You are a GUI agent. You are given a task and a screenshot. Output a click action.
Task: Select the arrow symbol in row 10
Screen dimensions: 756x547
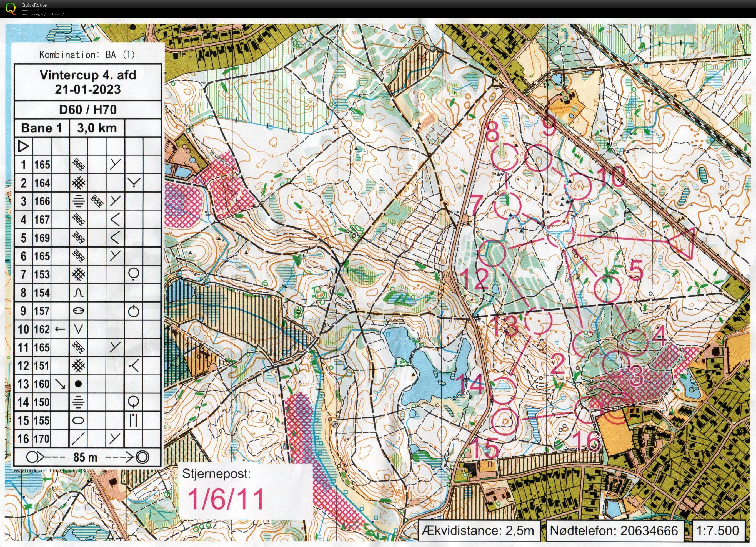click(60, 329)
